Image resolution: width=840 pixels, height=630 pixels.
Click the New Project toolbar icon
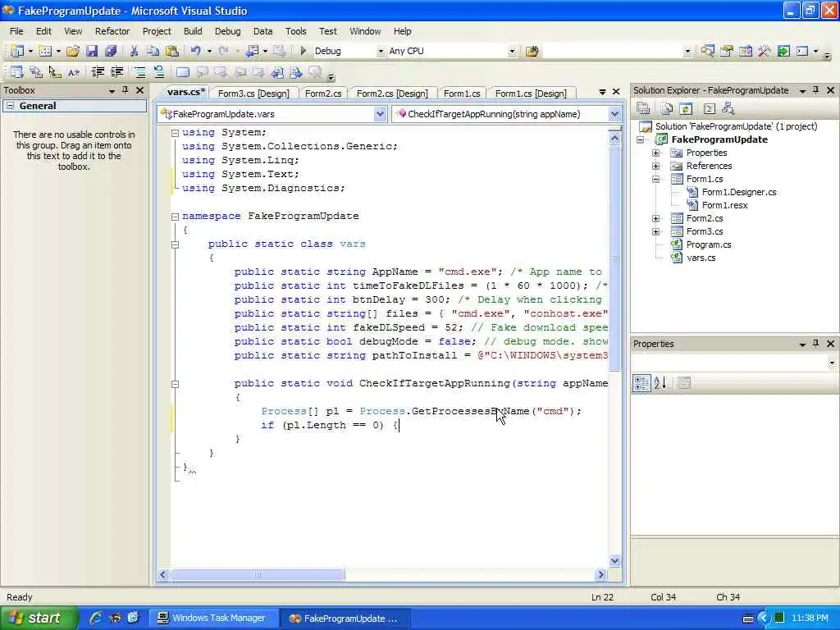[17, 51]
